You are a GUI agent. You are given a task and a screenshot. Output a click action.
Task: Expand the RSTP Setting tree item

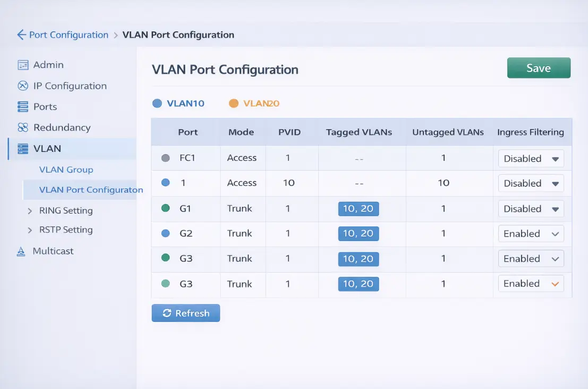tap(30, 230)
